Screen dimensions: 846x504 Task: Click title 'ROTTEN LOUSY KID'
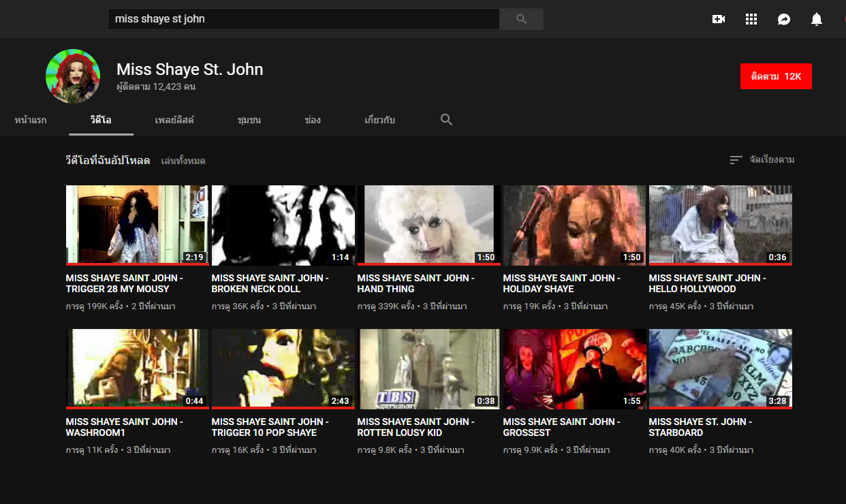pos(400,432)
